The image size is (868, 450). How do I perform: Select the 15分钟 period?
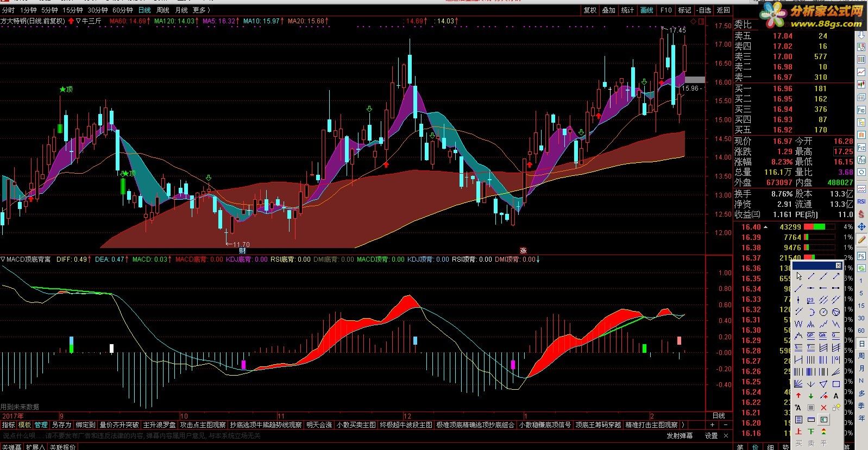pos(72,10)
